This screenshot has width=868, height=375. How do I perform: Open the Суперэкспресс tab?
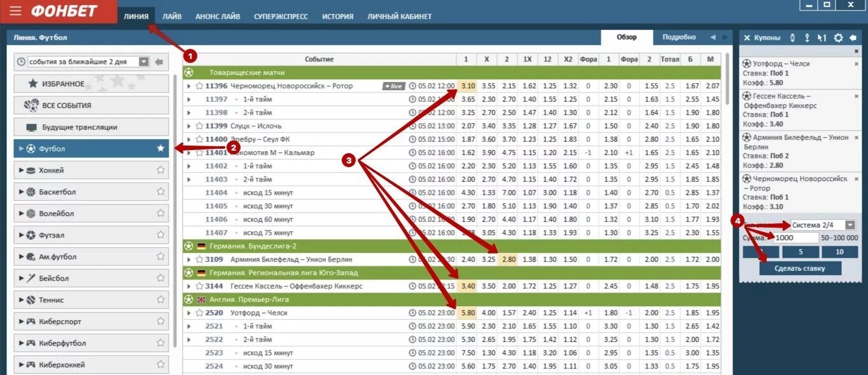(281, 16)
